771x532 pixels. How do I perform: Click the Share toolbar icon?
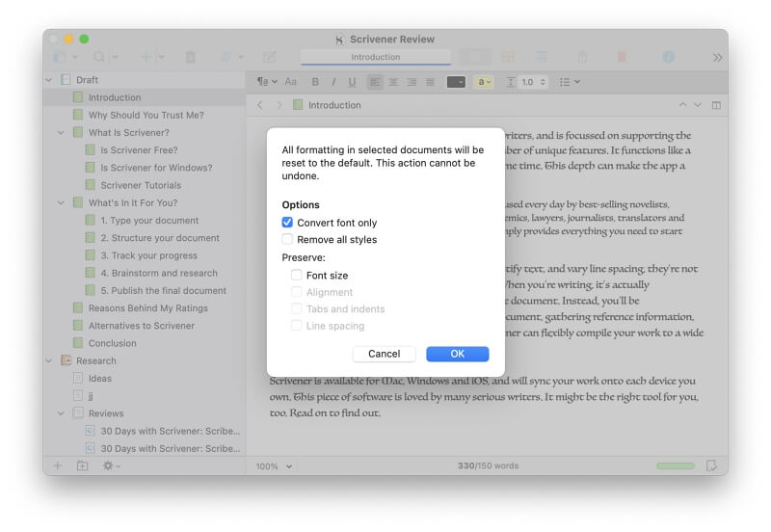582,57
